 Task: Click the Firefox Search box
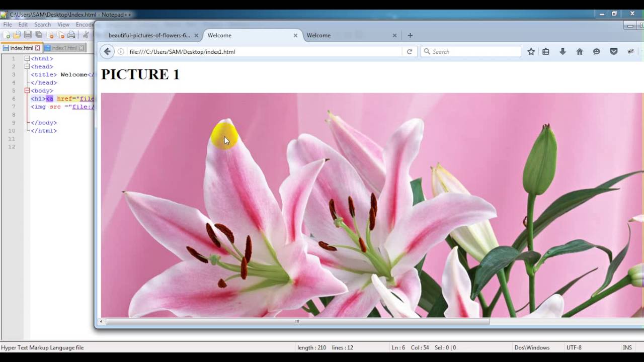click(470, 52)
